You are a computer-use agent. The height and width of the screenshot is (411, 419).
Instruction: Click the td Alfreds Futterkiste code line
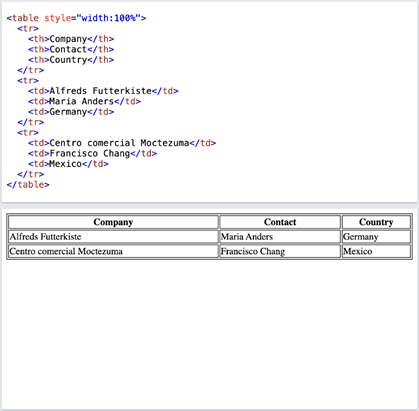click(103, 91)
